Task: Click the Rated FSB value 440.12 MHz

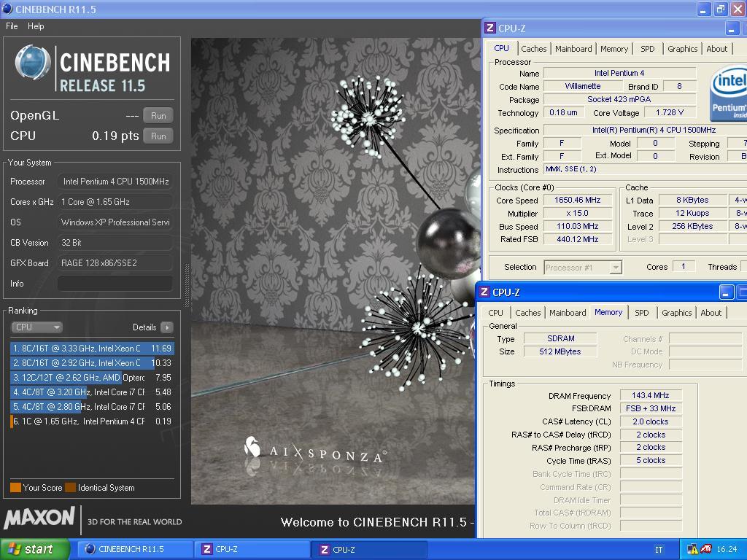Action: tap(578, 239)
